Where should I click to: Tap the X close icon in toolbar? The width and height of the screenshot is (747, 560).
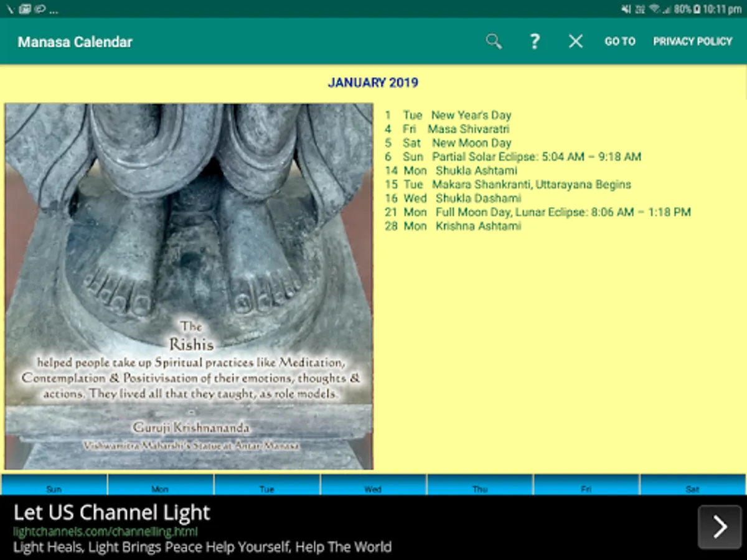576,42
